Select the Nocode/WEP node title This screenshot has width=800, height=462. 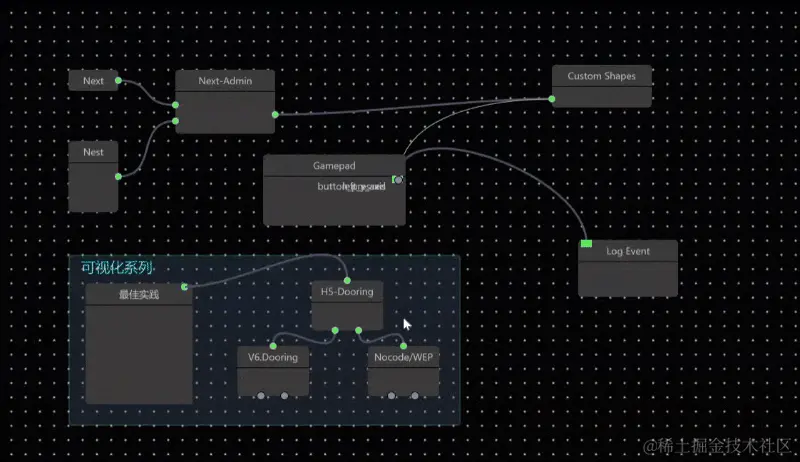point(404,357)
